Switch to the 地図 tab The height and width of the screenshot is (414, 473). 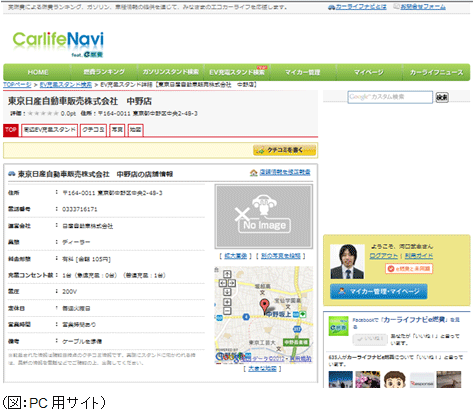coord(135,130)
